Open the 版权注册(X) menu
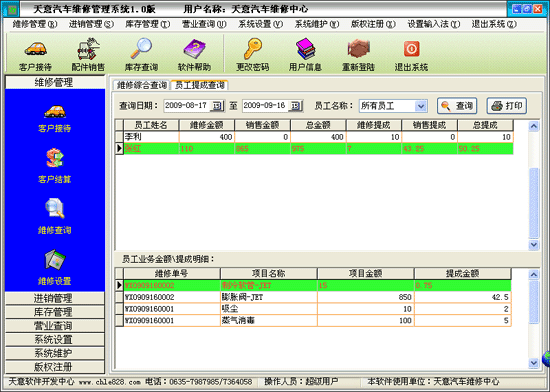550x392 pixels. pyautogui.click(x=374, y=24)
